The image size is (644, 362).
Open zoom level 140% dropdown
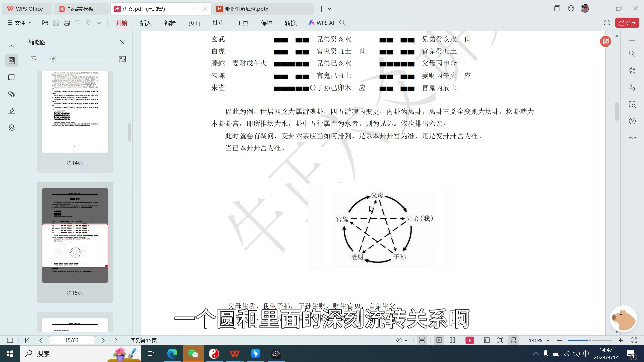click(x=539, y=340)
